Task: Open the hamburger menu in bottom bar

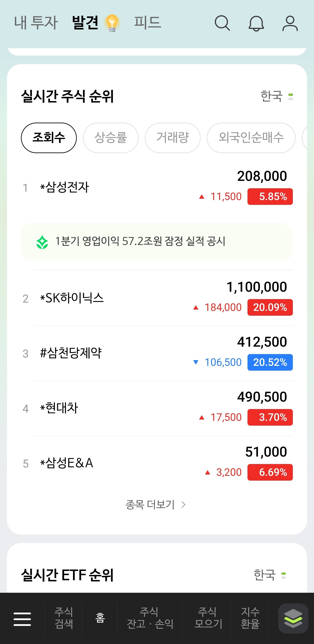Action: pyautogui.click(x=22, y=619)
